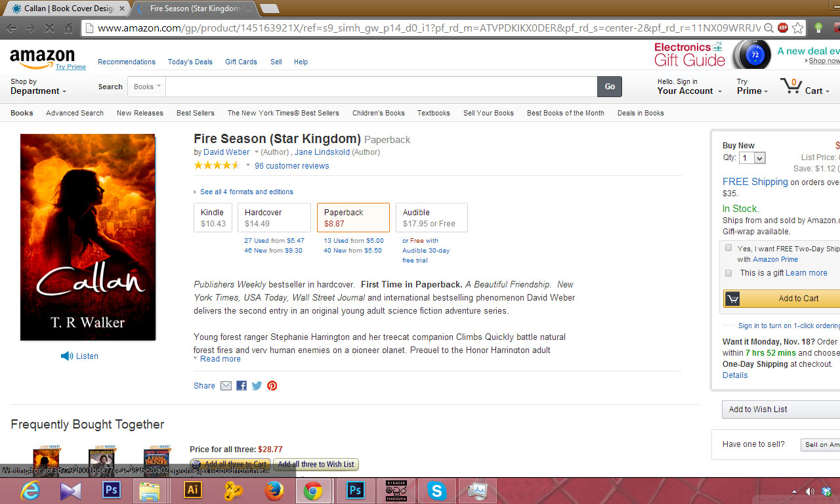Bookmark page with the star icon

798,28
